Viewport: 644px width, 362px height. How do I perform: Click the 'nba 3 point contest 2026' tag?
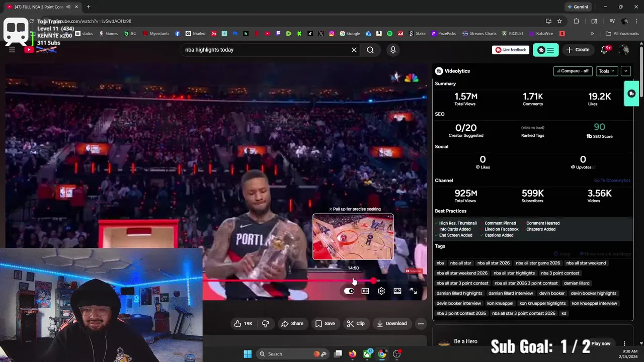[x=461, y=313]
